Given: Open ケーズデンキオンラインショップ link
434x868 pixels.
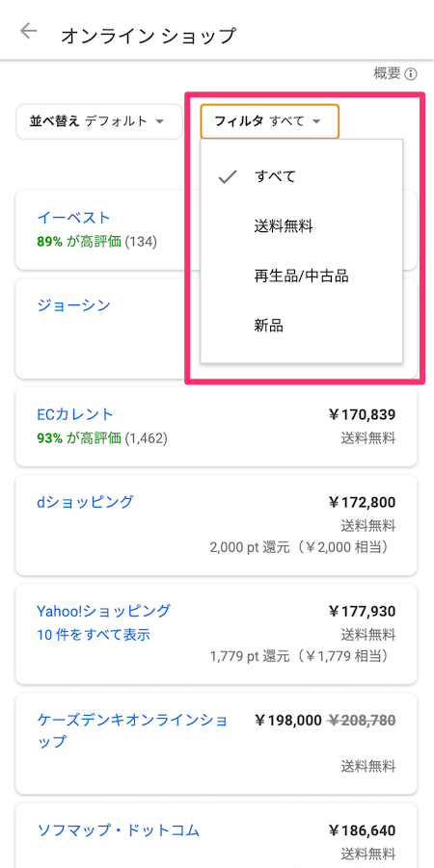Looking at the screenshot, I should coord(132,730).
